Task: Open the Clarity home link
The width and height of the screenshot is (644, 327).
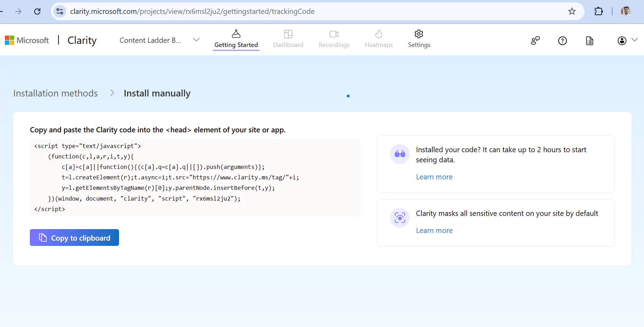Action: point(82,40)
